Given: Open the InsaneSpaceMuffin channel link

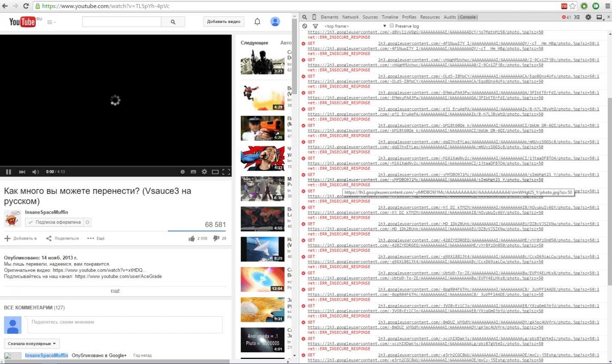Looking at the screenshot, I should 46,212.
